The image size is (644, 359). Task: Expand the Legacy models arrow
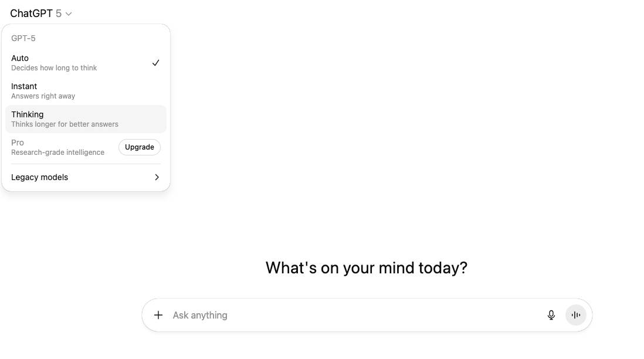157,177
